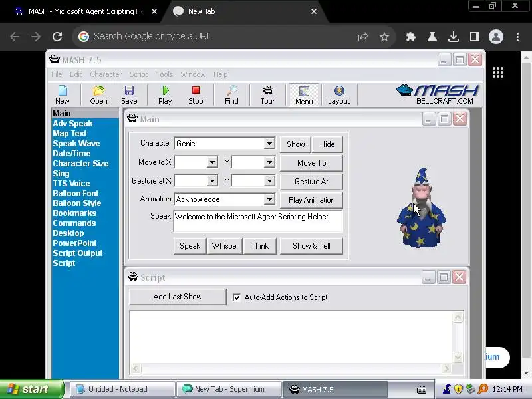
Task: Select PowerPoint in the sidebar
Action: 74,243
